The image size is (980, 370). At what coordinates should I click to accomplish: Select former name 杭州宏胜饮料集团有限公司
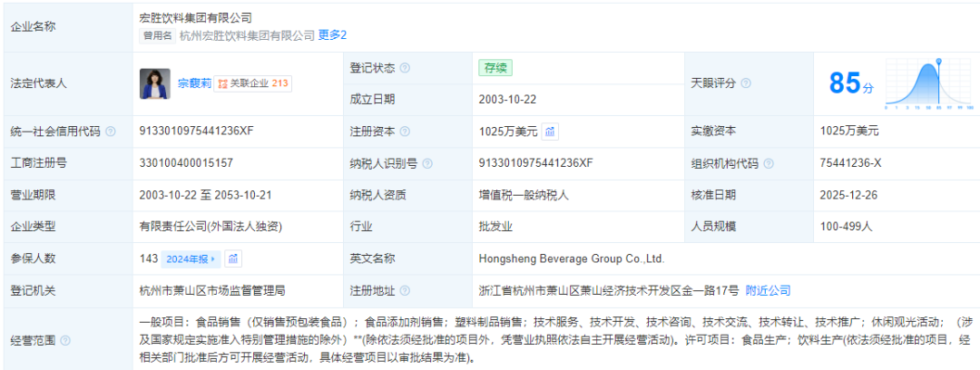click(247, 35)
